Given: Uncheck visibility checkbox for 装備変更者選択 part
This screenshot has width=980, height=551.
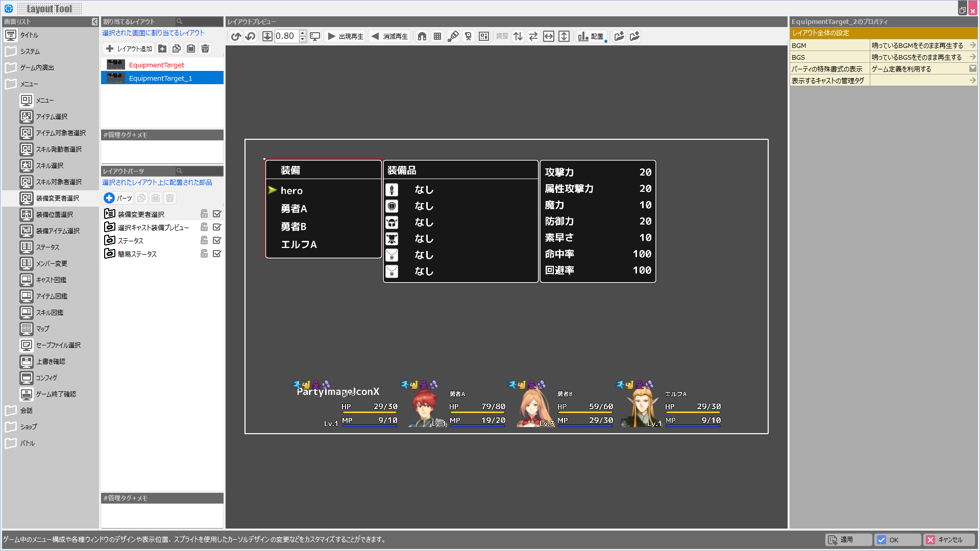Looking at the screenshot, I should (217, 214).
